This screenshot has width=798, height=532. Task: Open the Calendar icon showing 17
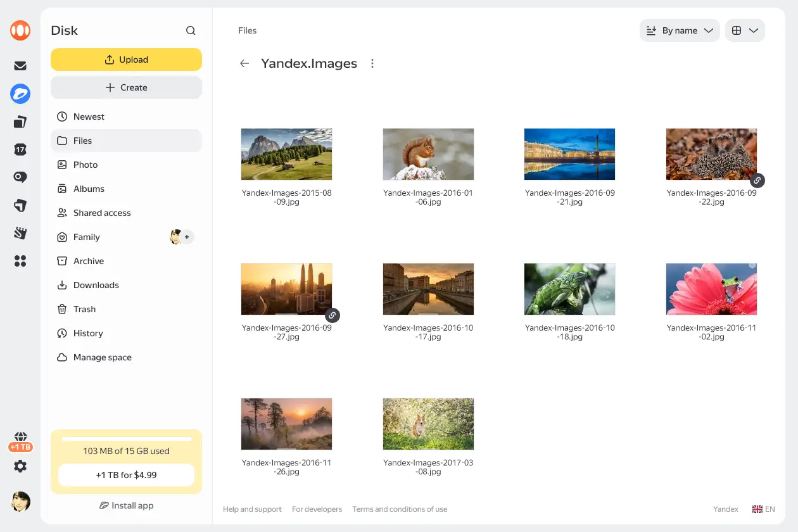pyautogui.click(x=20, y=149)
